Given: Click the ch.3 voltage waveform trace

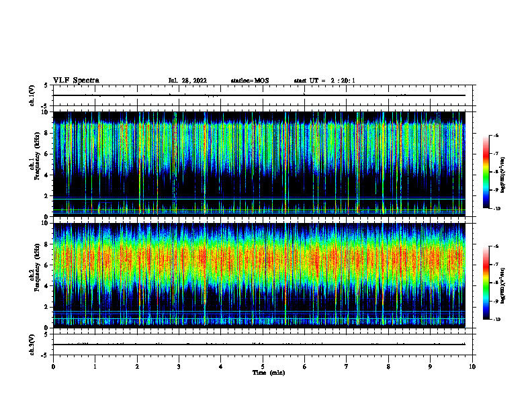Looking at the screenshot, I should 259,345.
